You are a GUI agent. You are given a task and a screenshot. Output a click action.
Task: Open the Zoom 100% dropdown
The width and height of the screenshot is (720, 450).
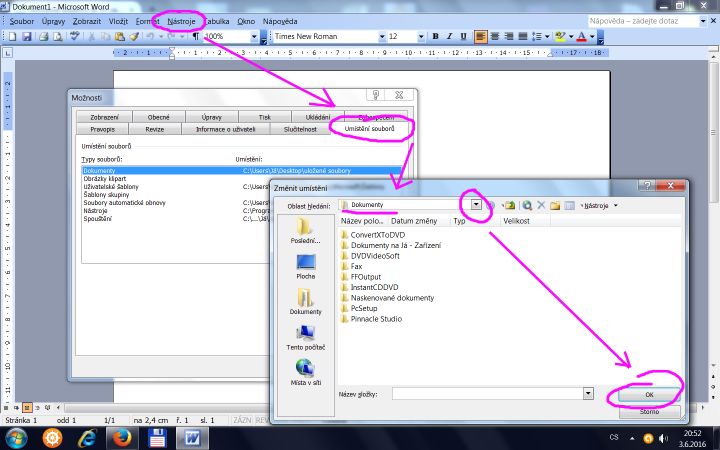[254, 36]
